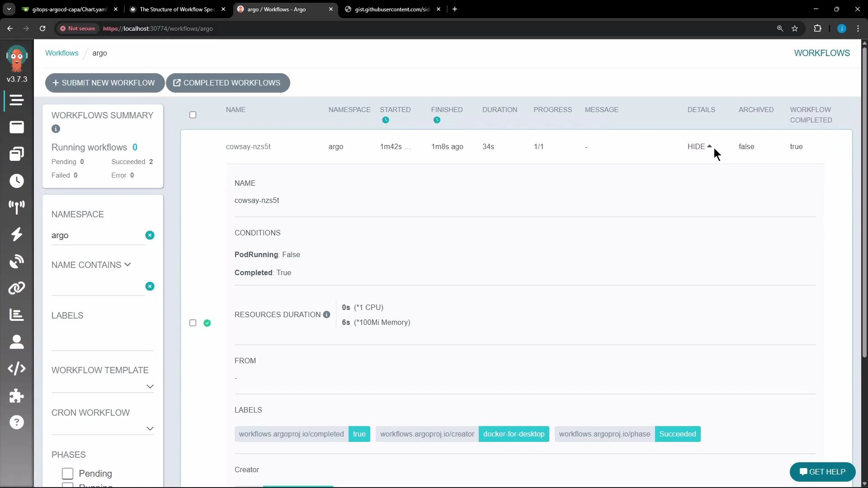Switch to gist.githubusercontent.com tab

[392, 9]
